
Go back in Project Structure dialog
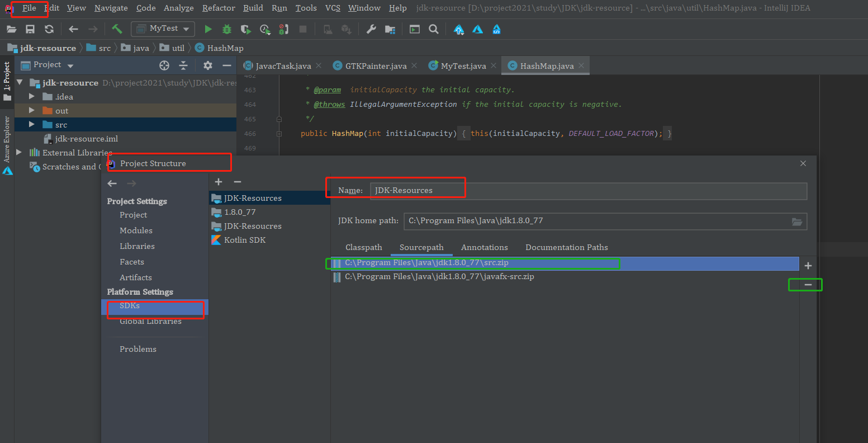click(x=112, y=183)
